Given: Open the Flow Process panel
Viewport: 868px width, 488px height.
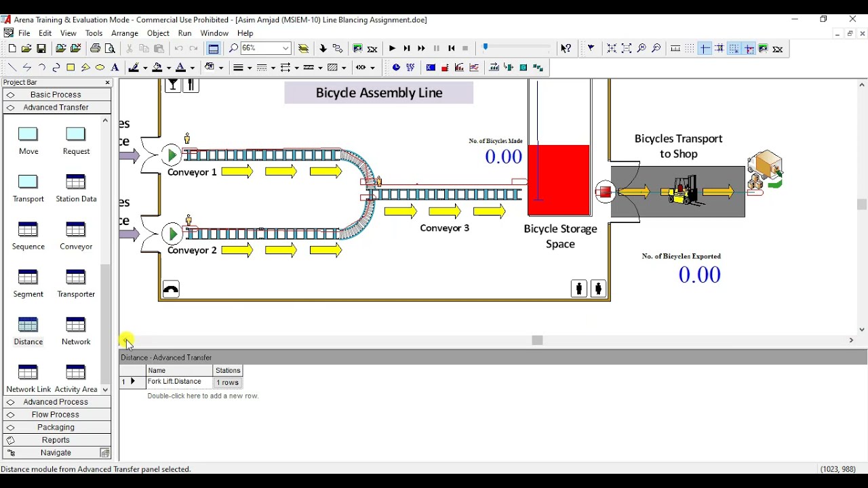Looking at the screenshot, I should [x=56, y=415].
